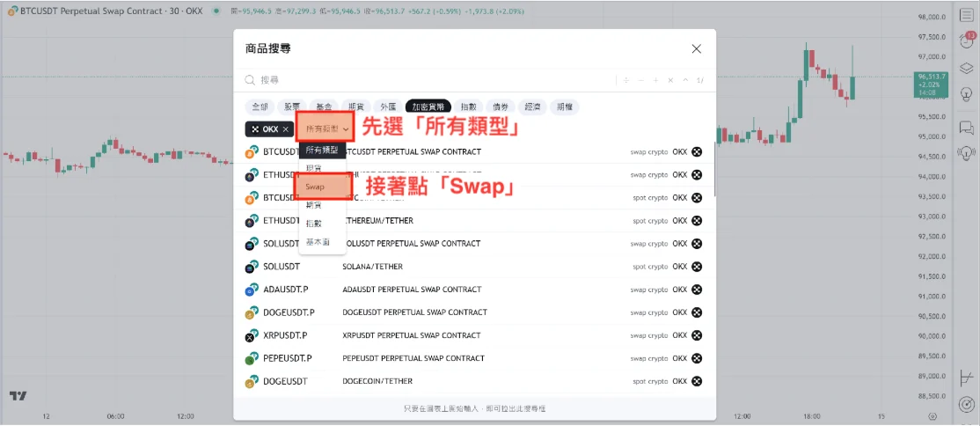
Task: Select the 股票 category tab
Action: pos(292,107)
